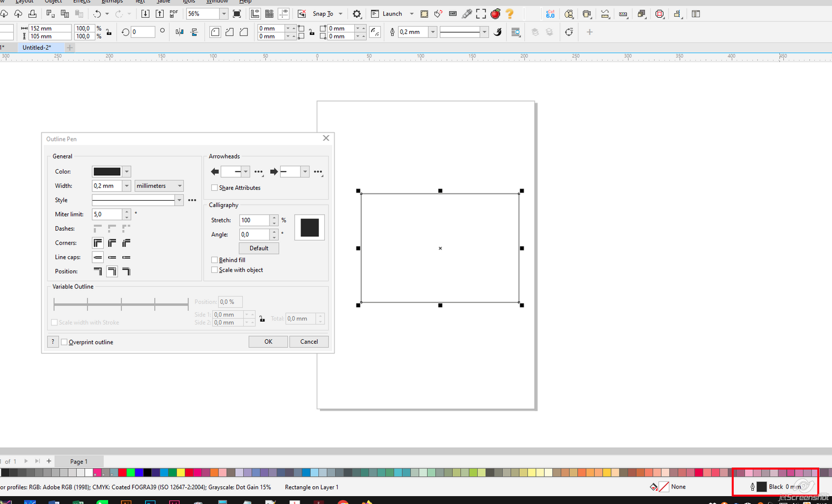This screenshot has width=832, height=504.
Task: Open the outline Color dropdown
Action: coord(127,172)
